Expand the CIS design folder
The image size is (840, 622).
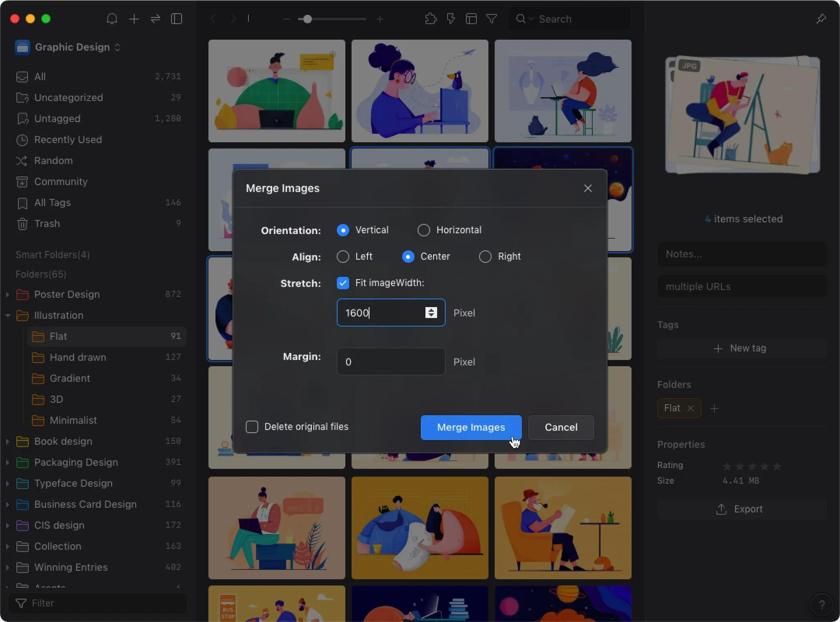(x=7, y=525)
